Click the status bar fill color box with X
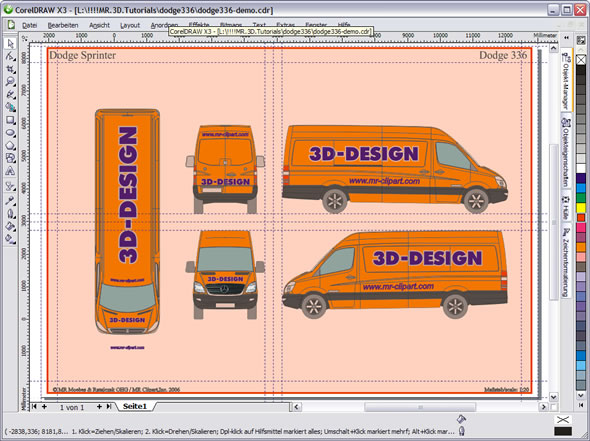The width and height of the screenshot is (590, 441). click(x=563, y=419)
